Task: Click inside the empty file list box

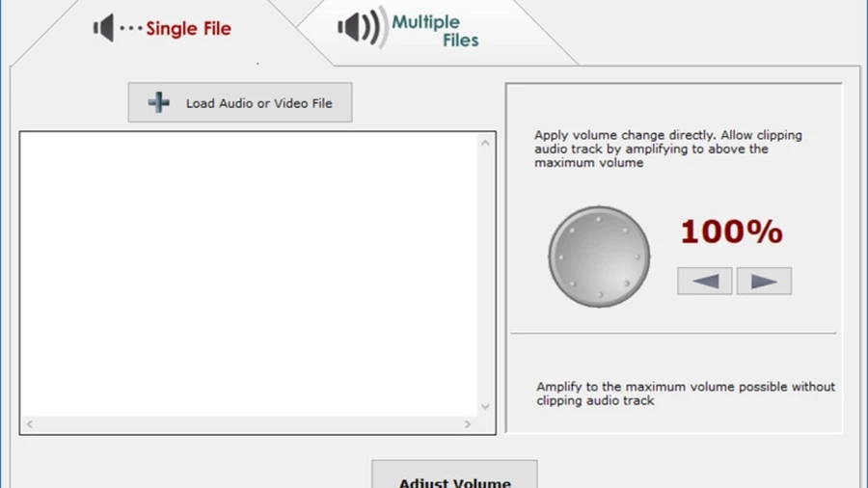Action: click(249, 274)
